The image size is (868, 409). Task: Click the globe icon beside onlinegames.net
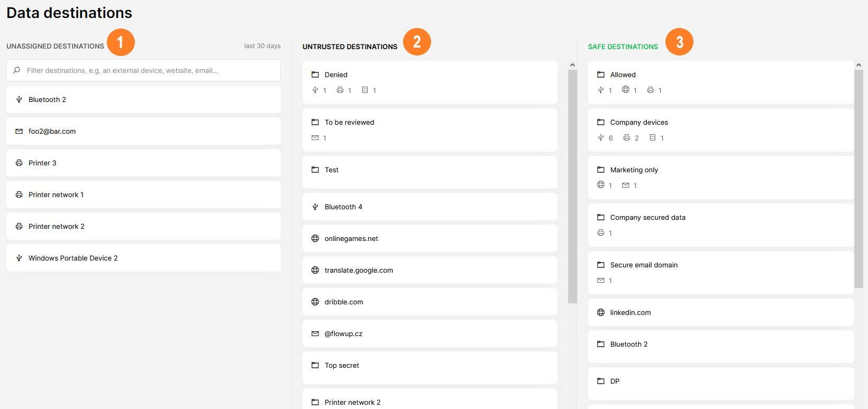315,238
